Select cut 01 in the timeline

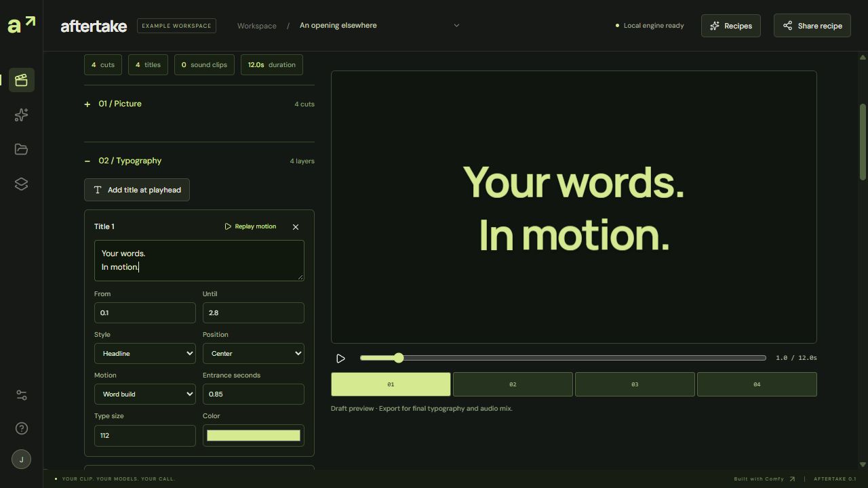[x=391, y=384]
